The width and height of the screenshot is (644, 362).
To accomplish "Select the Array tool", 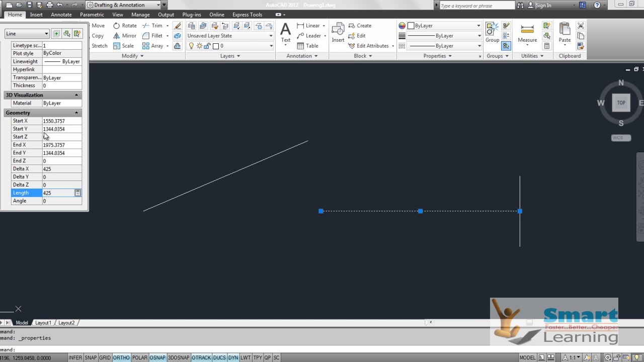I will point(153,46).
